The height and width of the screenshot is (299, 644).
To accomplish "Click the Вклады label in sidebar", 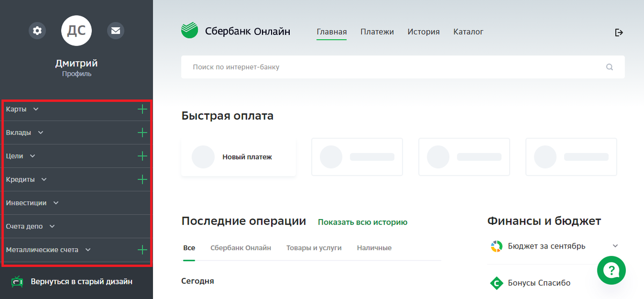I will pyautogui.click(x=18, y=133).
